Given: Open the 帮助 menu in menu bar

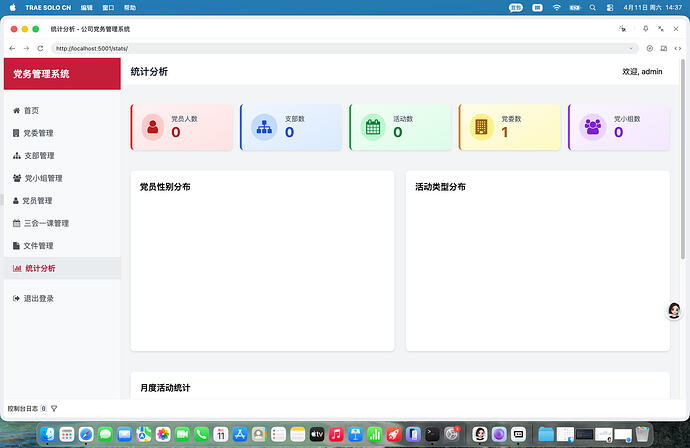Looking at the screenshot, I should point(130,7).
